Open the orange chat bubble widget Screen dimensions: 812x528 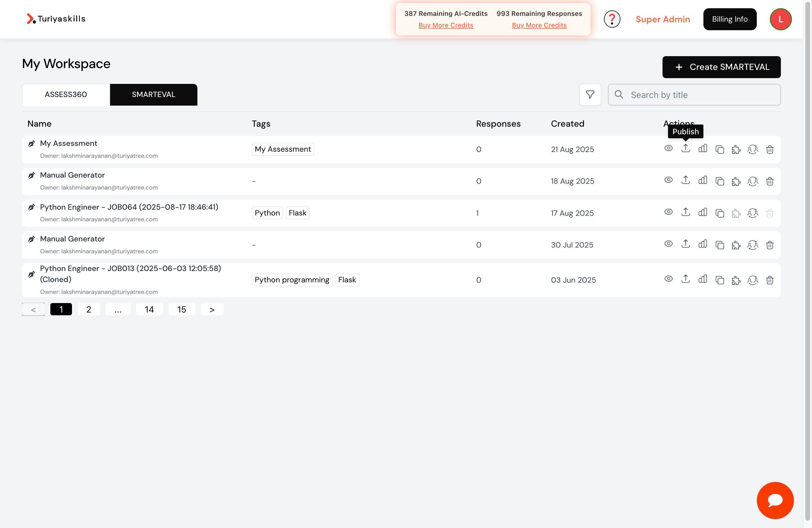pos(775,500)
